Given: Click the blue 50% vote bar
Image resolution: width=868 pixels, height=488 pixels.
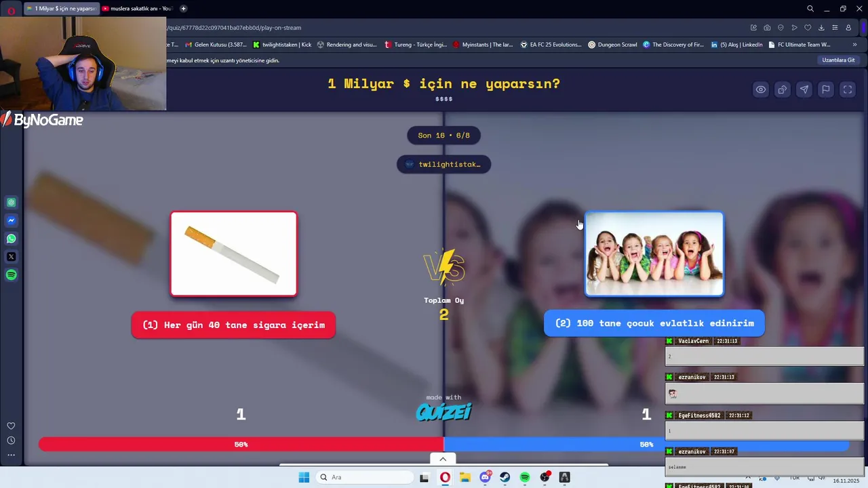Looking at the screenshot, I should 646,444.
